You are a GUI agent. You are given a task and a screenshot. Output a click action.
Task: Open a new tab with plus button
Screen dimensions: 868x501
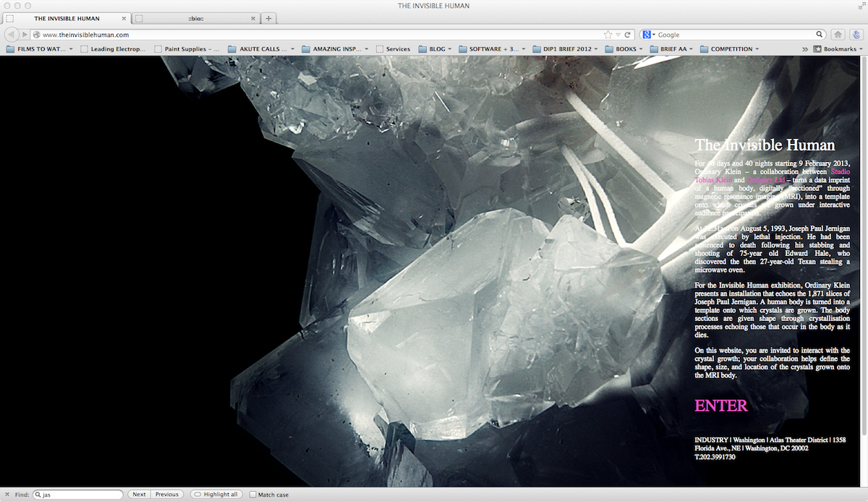268,18
